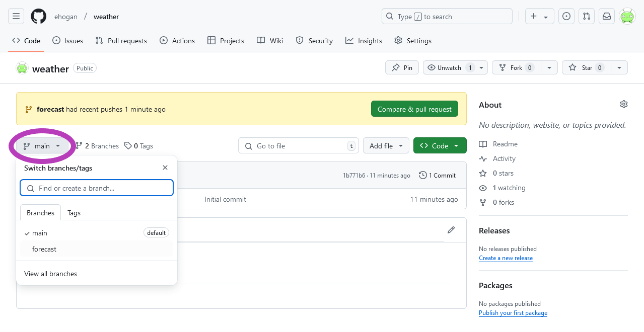Switch to the Issues tab
This screenshot has width=644, height=332.
(x=68, y=41)
